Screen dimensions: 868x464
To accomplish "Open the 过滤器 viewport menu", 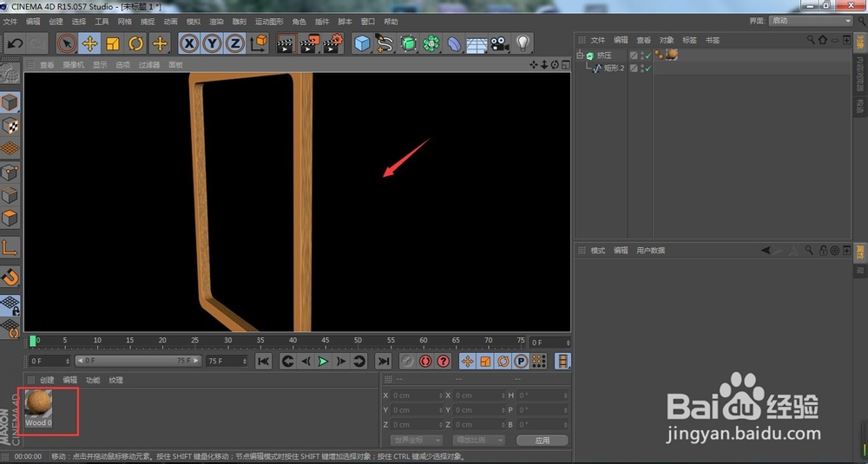I will coord(149,65).
